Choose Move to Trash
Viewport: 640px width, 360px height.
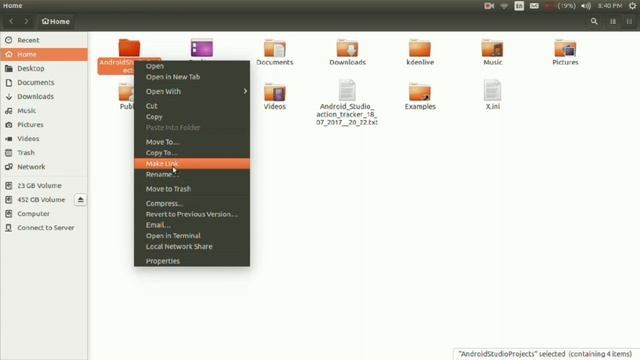[x=192, y=189]
